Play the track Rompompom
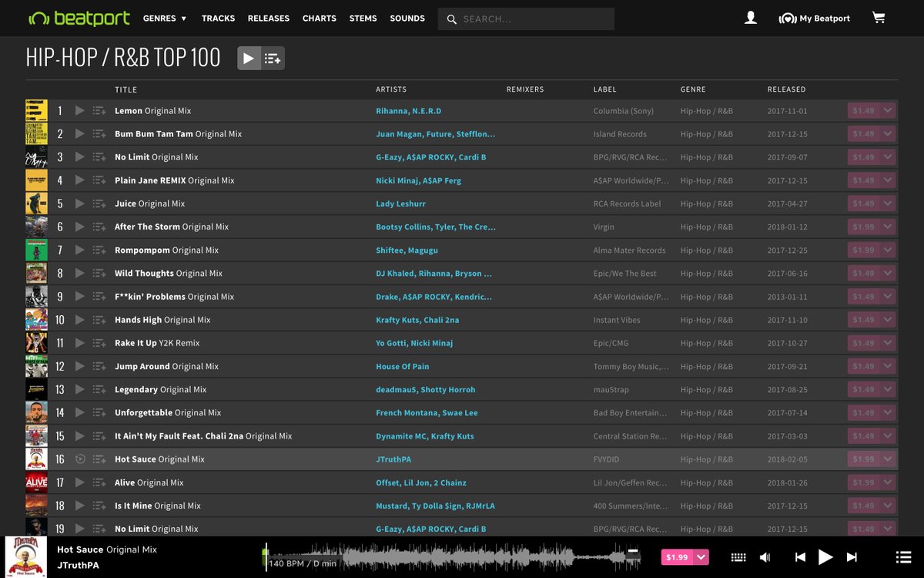 [80, 250]
